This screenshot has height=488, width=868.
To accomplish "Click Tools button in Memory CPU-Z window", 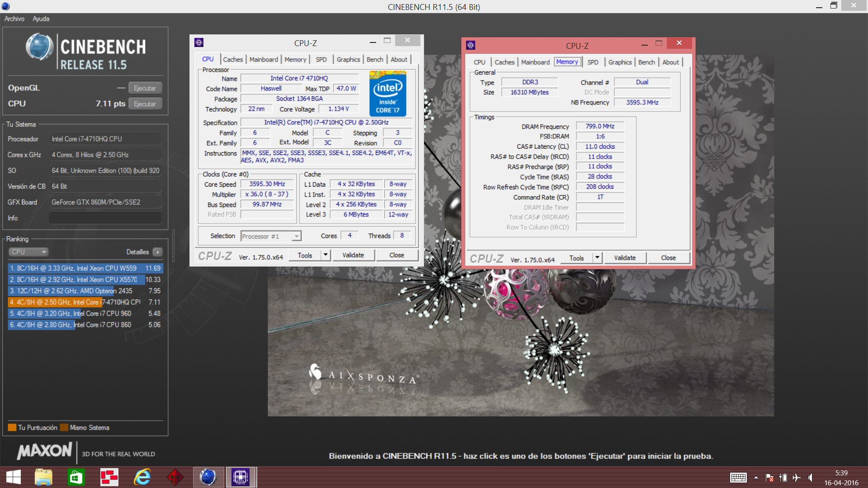I will [x=576, y=258].
